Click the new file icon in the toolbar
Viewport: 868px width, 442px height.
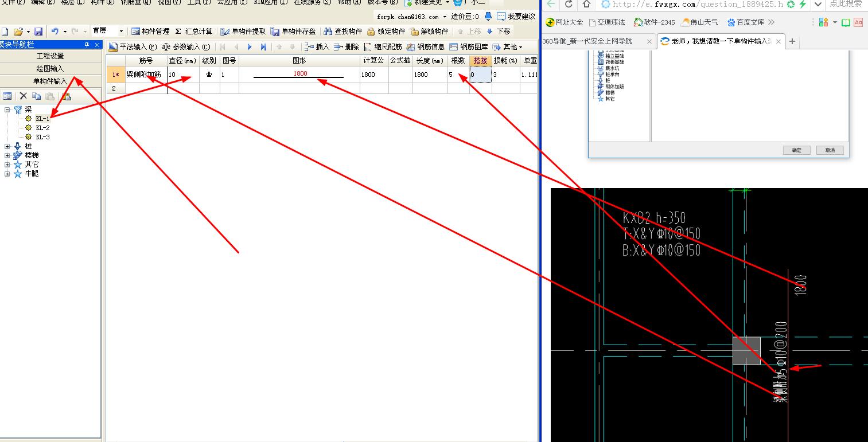pyautogui.click(x=5, y=32)
